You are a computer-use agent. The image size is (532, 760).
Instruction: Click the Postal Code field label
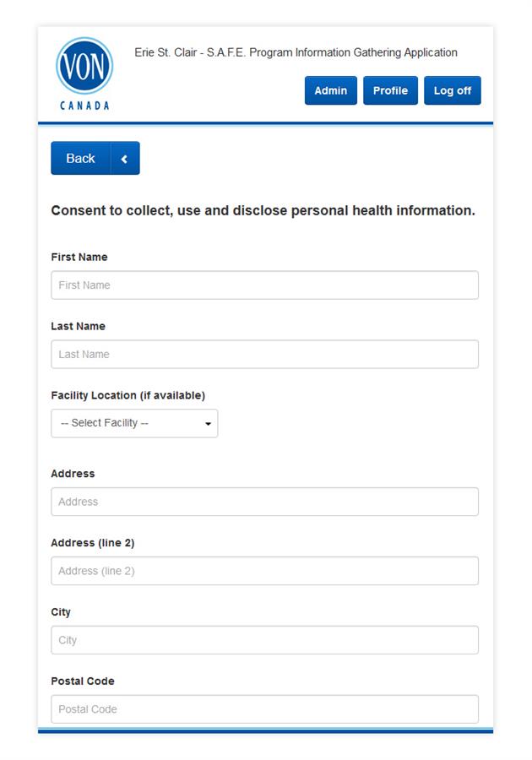pos(83,681)
